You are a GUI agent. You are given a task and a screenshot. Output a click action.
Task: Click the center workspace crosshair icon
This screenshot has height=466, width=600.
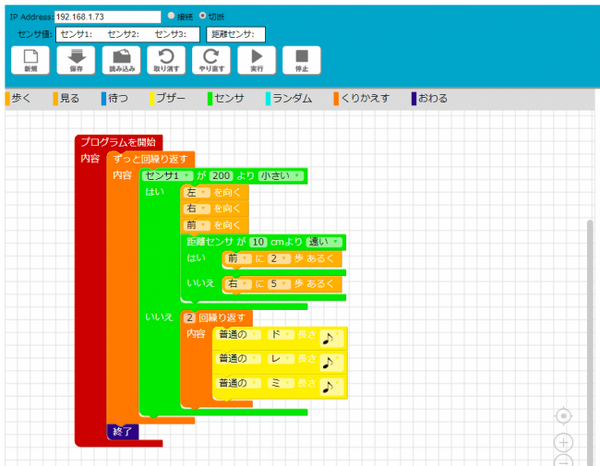pos(563,415)
